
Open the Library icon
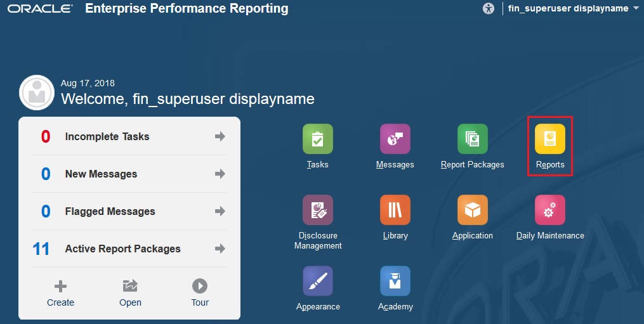tap(395, 210)
